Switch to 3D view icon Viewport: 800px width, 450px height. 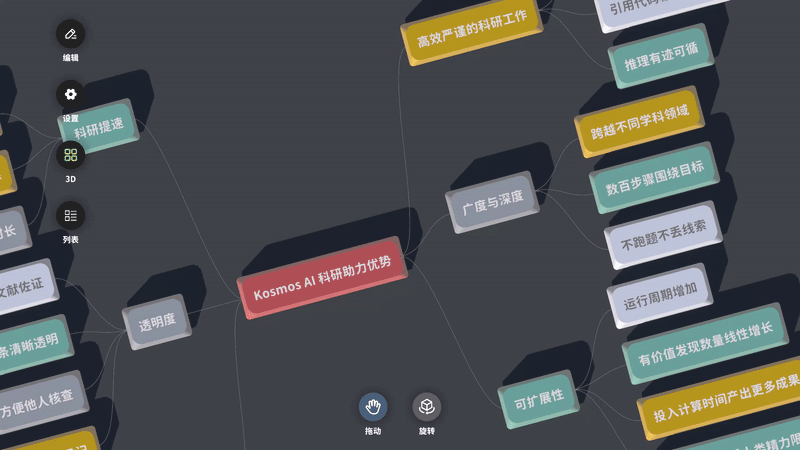click(70, 155)
